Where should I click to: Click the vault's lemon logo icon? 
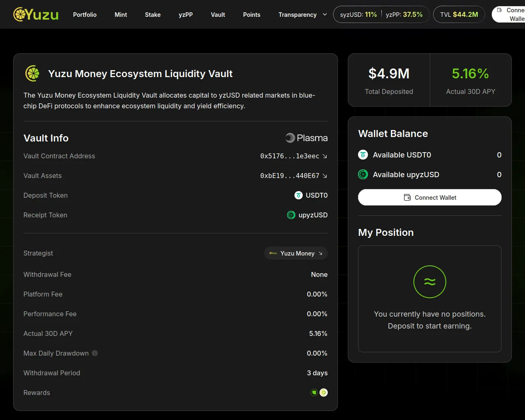33,74
